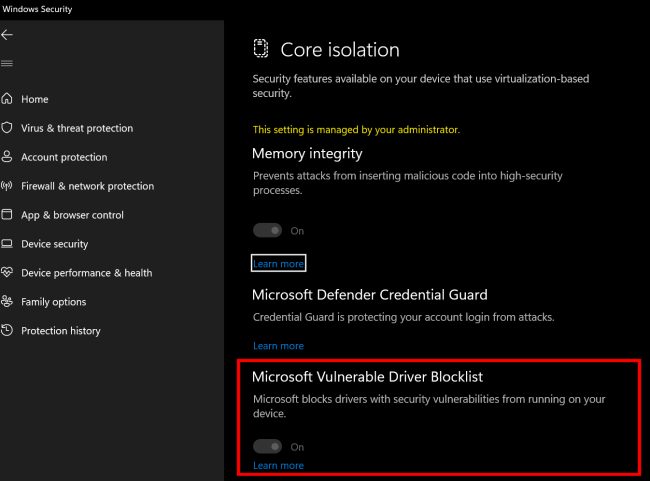Click the Account protection person icon
The width and height of the screenshot is (650, 481).
pos(7,157)
